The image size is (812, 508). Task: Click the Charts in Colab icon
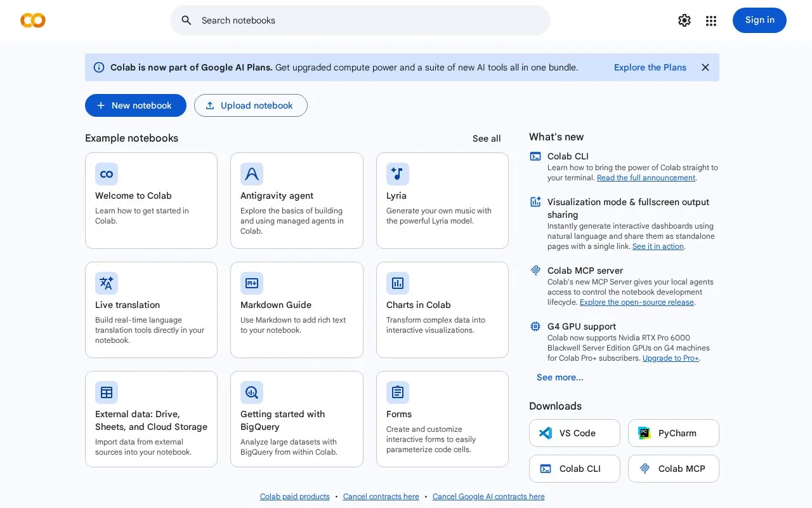click(398, 283)
